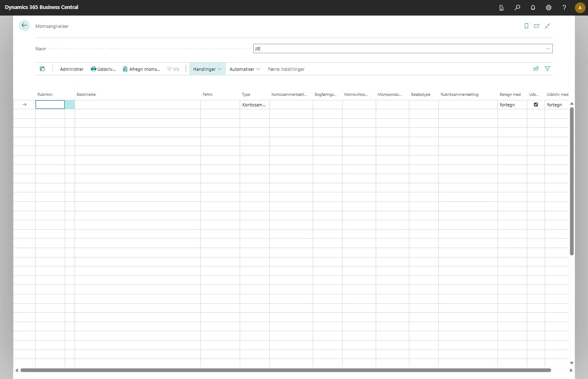Screen dimensions: 588x379
Task: Open lookup ellipsis in Navn field
Action: pyautogui.click(x=548, y=49)
